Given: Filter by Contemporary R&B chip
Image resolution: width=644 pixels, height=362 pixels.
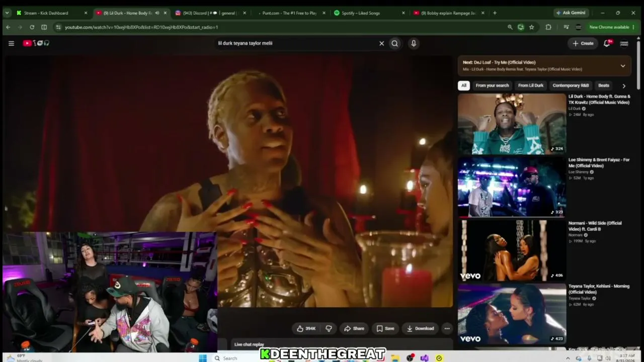Looking at the screenshot, I should (571, 85).
